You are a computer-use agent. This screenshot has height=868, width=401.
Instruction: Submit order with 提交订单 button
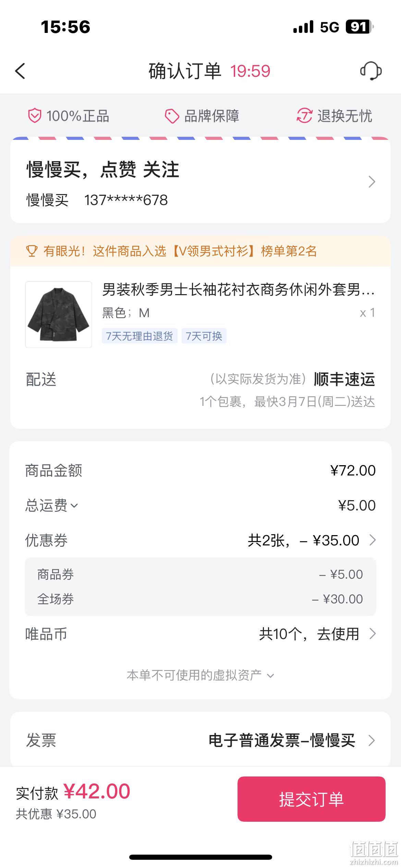click(311, 799)
